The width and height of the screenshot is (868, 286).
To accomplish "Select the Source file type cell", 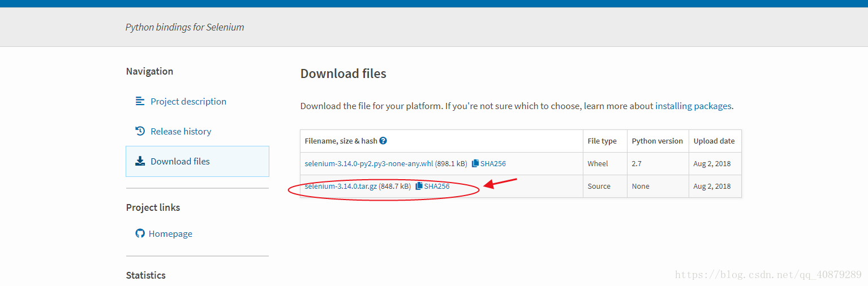I will click(605, 187).
